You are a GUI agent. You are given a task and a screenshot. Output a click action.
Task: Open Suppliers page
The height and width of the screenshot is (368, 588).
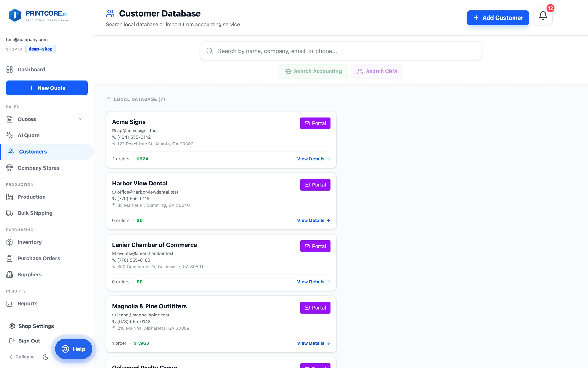tap(47, 275)
